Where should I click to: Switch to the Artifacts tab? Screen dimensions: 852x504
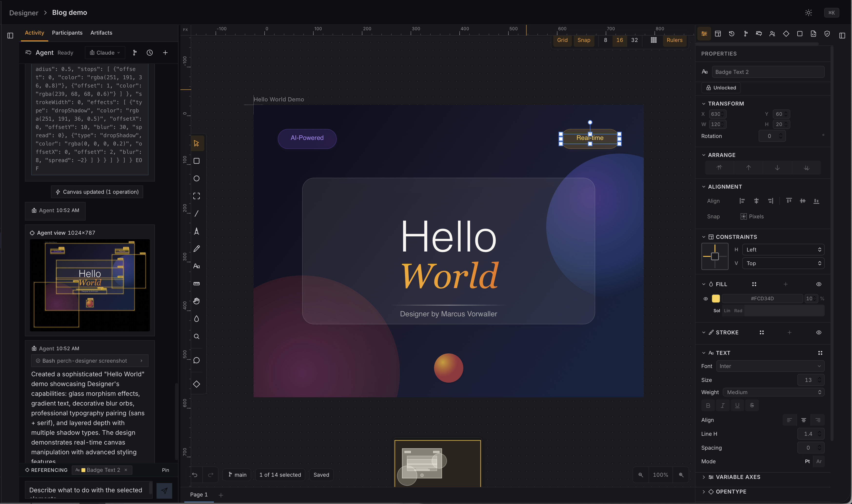coord(101,33)
